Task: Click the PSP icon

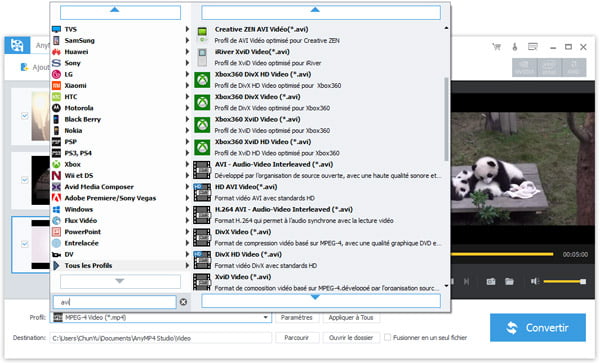Action: [x=56, y=142]
